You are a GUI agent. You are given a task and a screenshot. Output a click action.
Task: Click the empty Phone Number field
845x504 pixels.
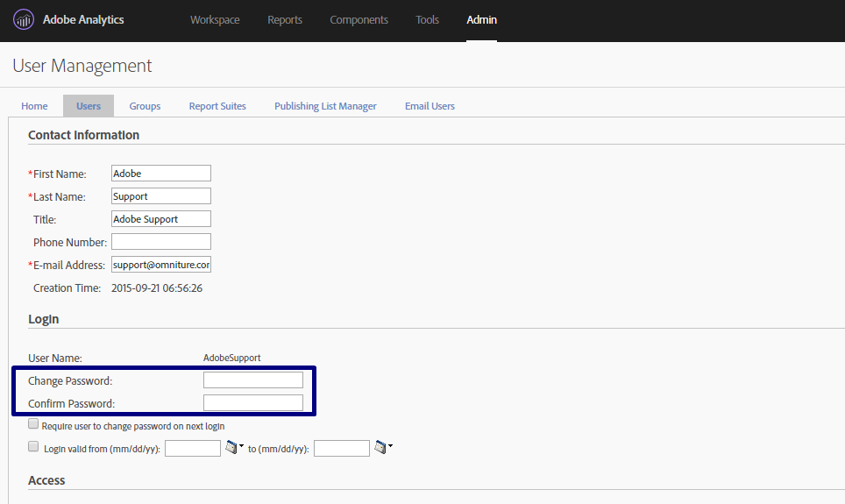pos(161,242)
